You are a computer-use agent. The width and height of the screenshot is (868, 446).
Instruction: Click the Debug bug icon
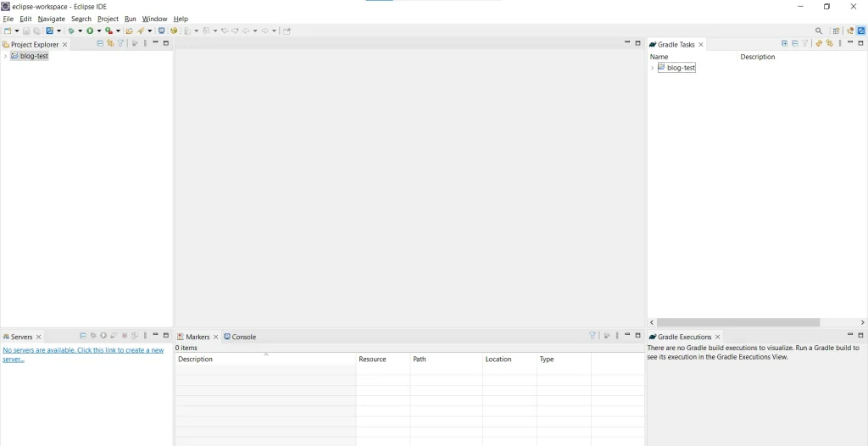[71, 31]
